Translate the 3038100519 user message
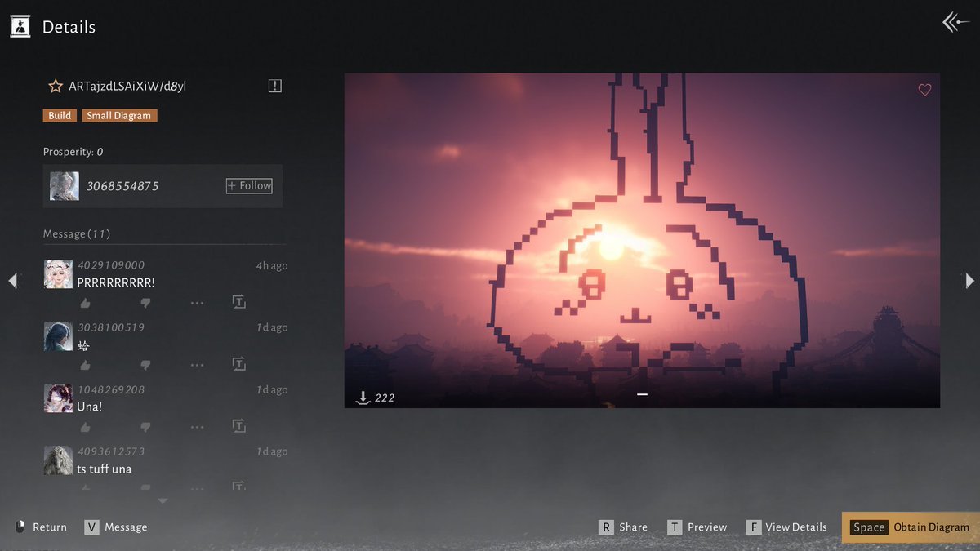The width and height of the screenshot is (980, 551). pos(238,364)
